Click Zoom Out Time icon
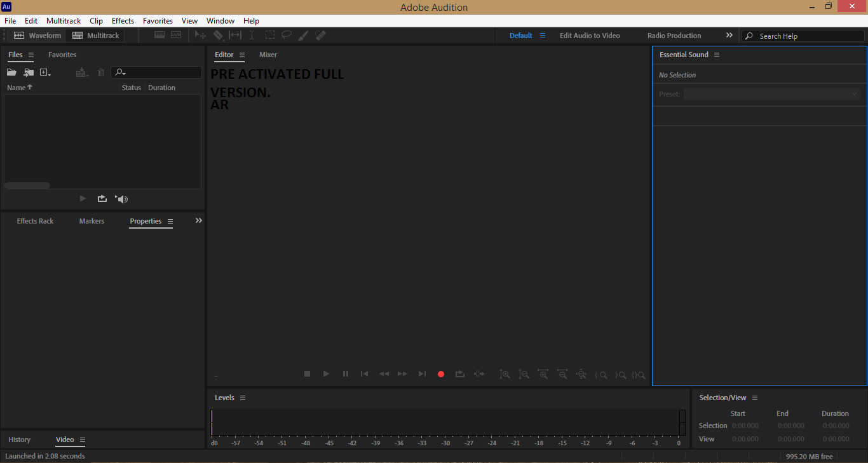Viewport: 868px width, 463px height. coord(562,375)
